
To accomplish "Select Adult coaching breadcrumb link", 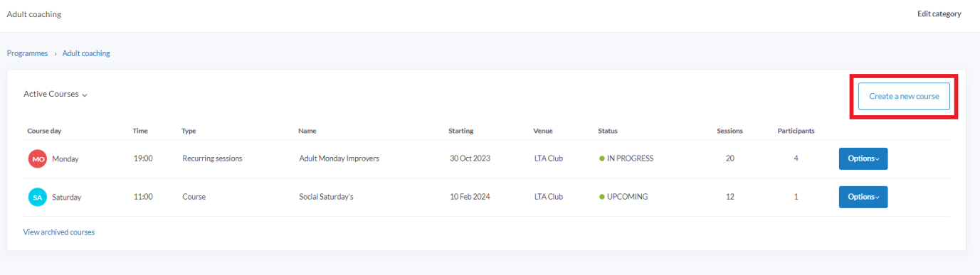I will pyautogui.click(x=86, y=53).
